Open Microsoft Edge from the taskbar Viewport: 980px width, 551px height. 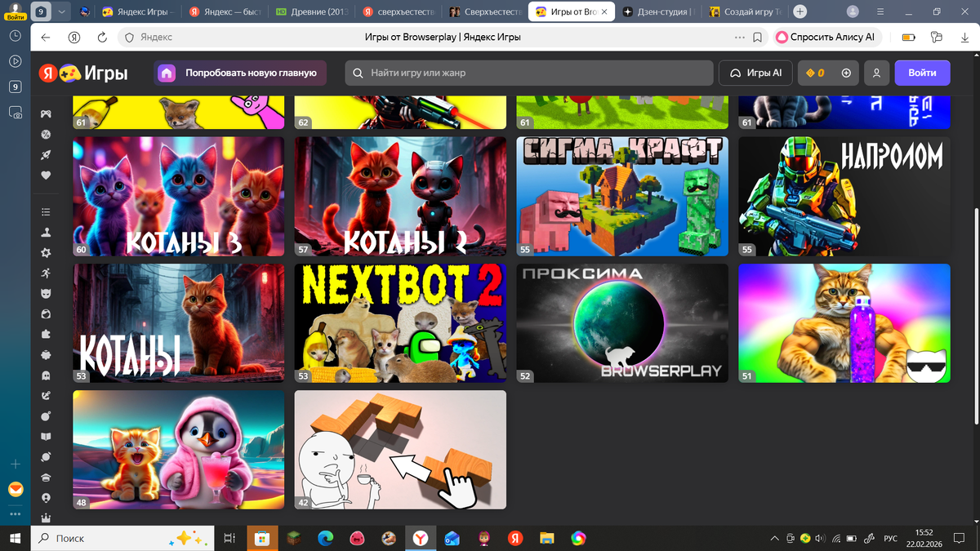tap(325, 538)
